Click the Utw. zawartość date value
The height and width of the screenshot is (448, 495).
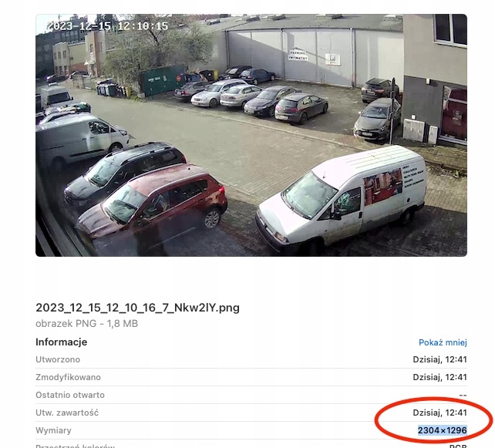tap(439, 413)
